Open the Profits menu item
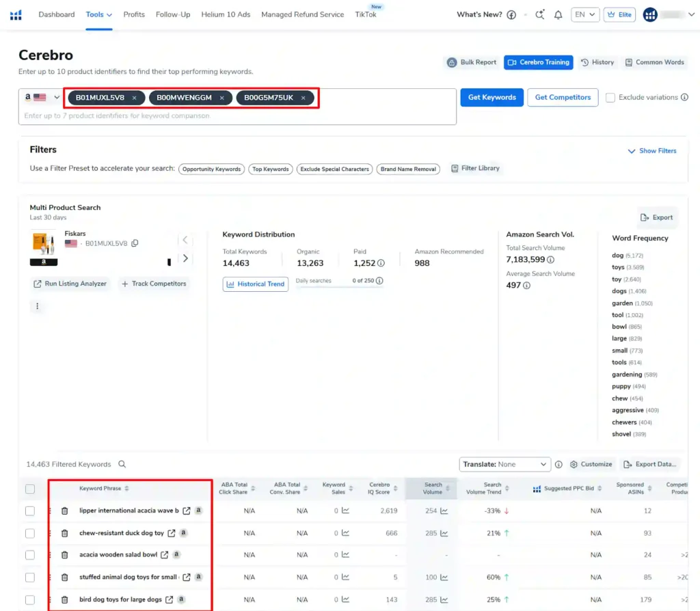700x611 pixels. 134,15
